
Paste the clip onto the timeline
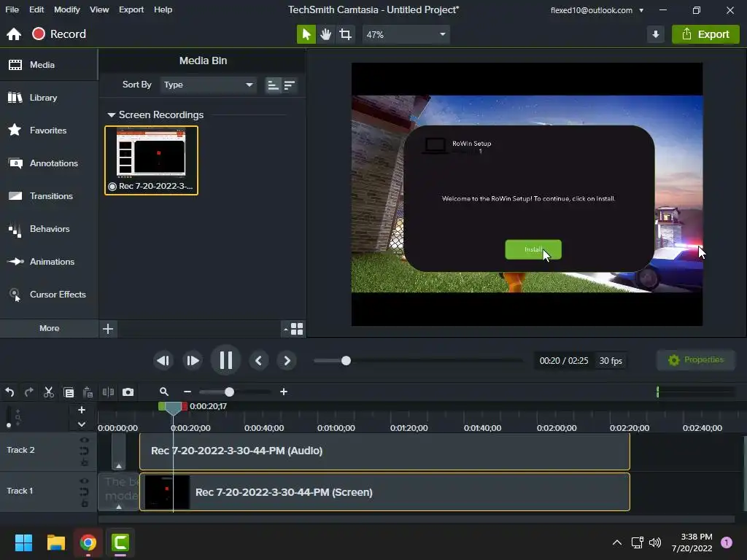88,392
